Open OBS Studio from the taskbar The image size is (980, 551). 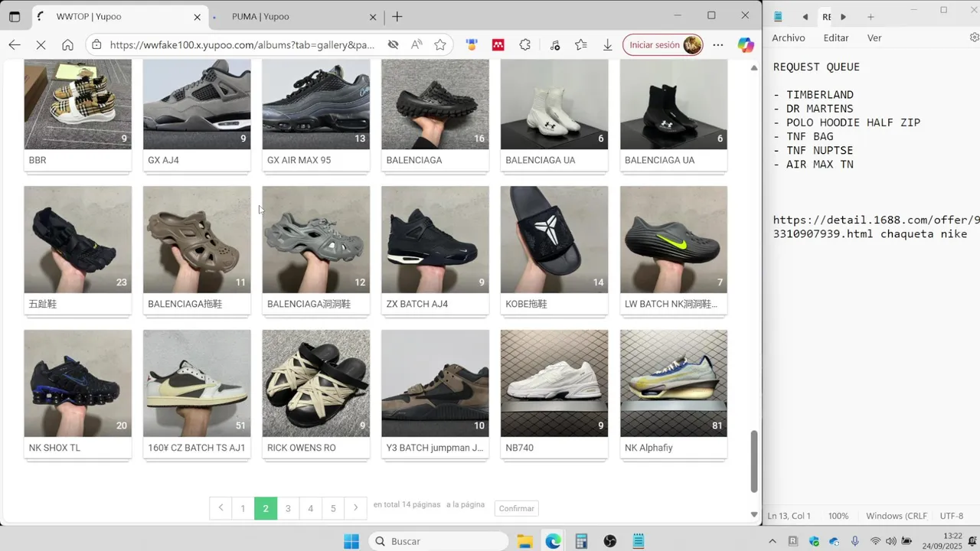coord(609,541)
